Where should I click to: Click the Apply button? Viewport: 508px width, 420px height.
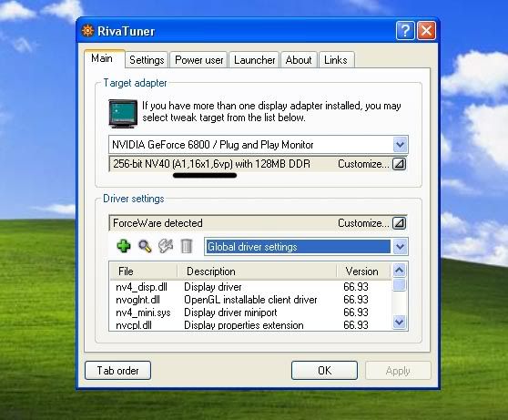point(398,371)
